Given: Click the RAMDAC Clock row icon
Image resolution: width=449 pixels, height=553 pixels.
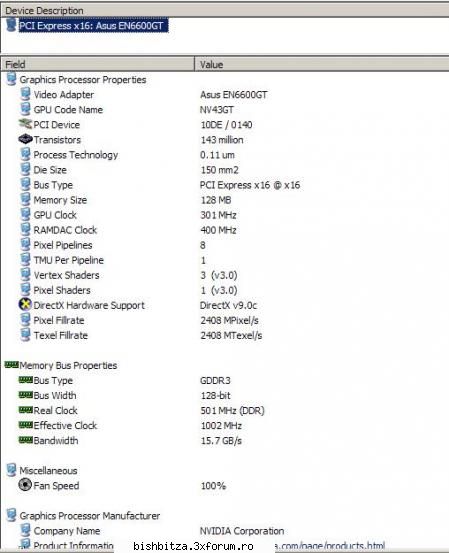Looking at the screenshot, I should coord(25,230).
